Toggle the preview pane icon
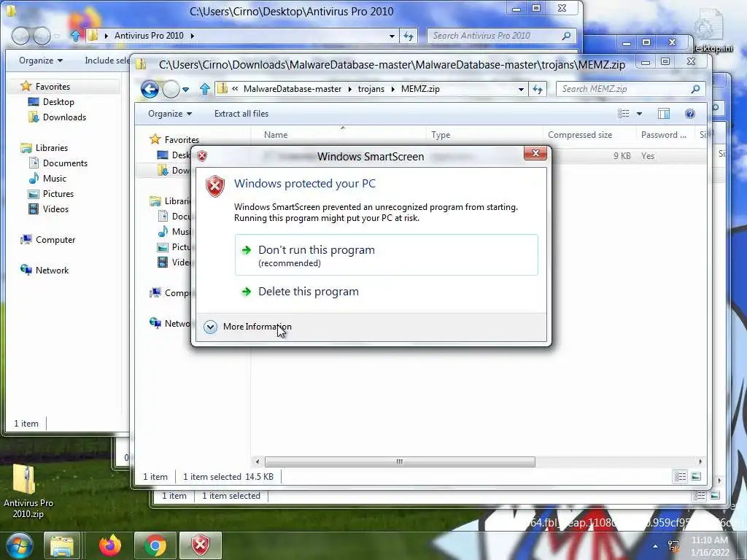747x560 pixels. 664,114
